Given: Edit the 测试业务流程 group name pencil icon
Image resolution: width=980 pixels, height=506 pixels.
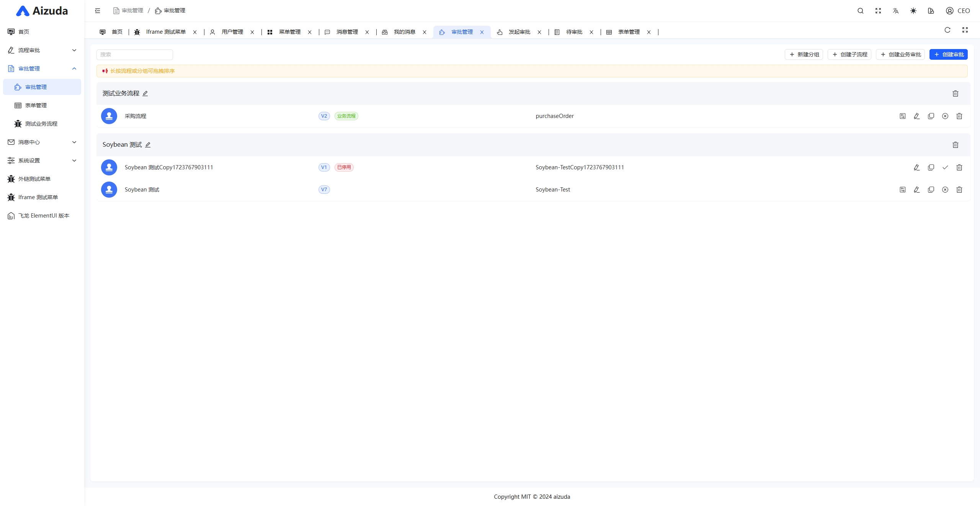Looking at the screenshot, I should 145,93.
